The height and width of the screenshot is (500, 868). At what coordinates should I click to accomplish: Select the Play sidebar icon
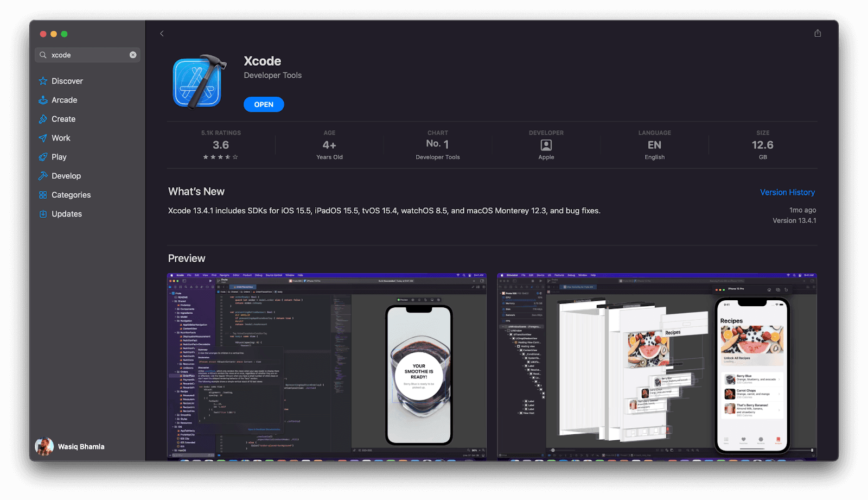[43, 157]
